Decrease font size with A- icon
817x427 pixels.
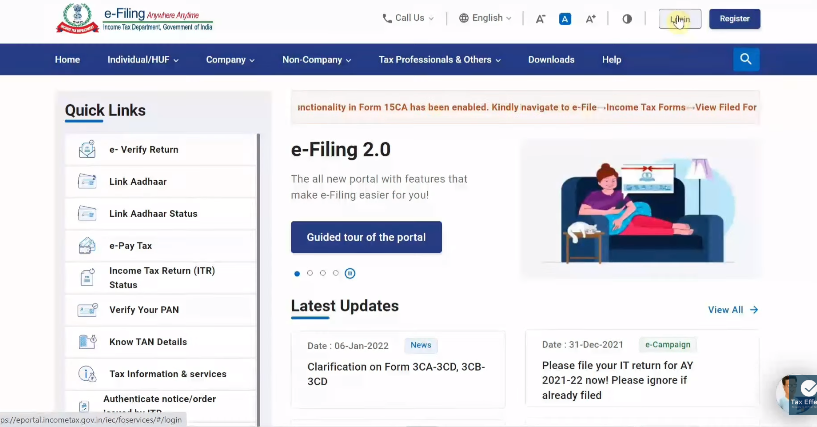point(541,19)
